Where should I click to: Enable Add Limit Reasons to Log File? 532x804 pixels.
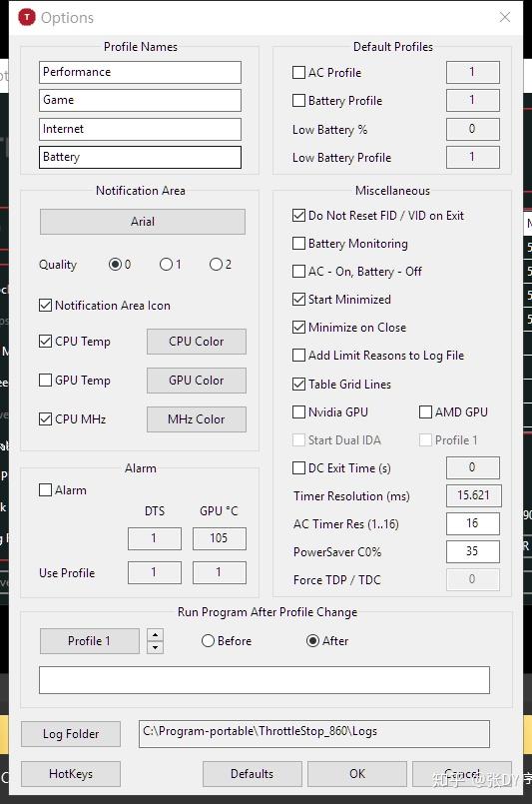coord(298,355)
